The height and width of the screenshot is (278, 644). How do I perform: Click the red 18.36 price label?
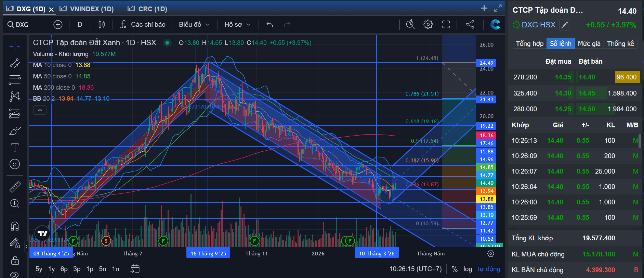pos(486,136)
